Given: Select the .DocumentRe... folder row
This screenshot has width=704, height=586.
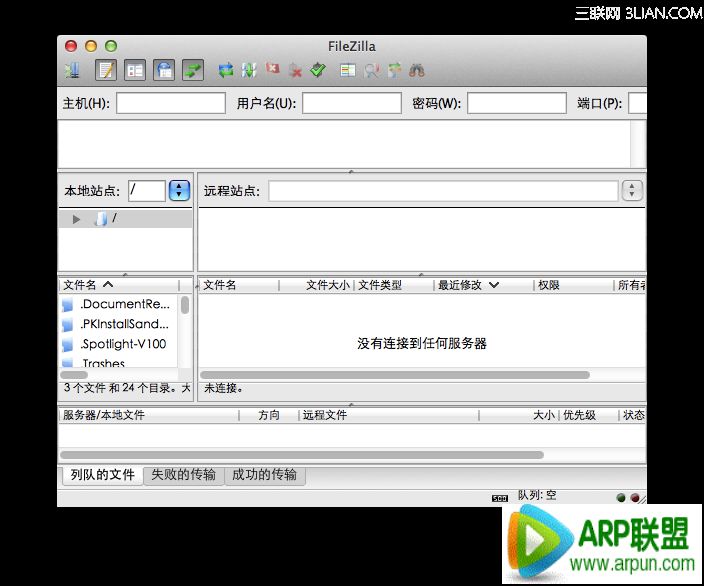Looking at the screenshot, I should pyautogui.click(x=119, y=304).
